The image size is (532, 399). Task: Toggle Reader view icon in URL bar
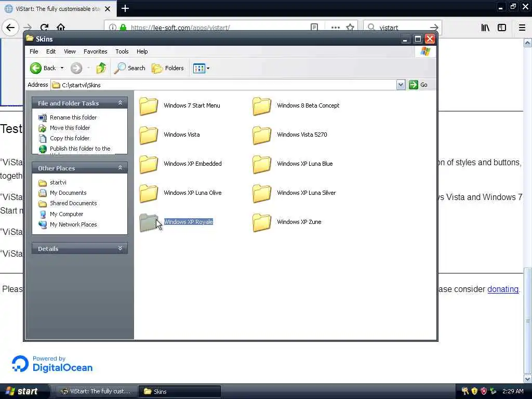(x=314, y=28)
